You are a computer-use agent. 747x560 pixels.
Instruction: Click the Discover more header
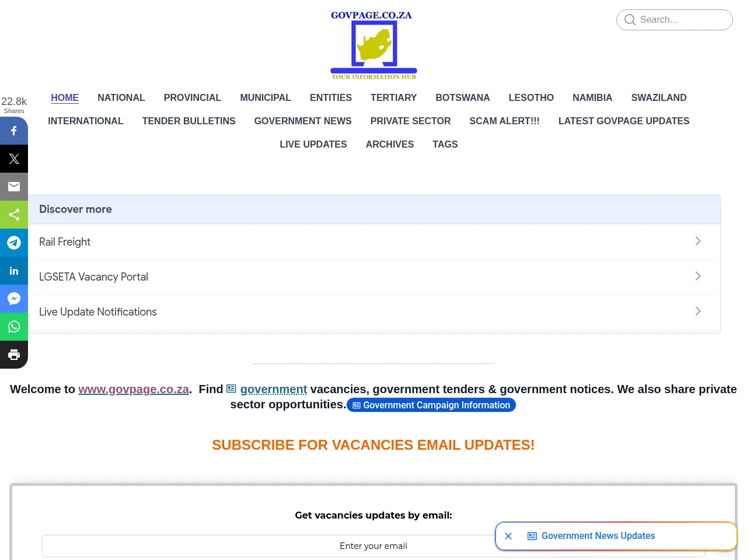click(x=374, y=209)
